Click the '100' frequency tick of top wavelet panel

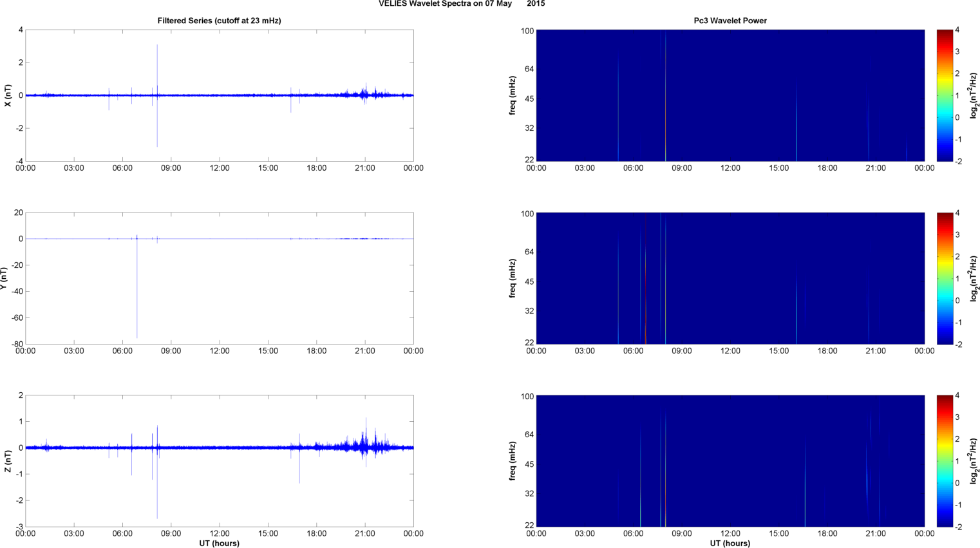527,31
